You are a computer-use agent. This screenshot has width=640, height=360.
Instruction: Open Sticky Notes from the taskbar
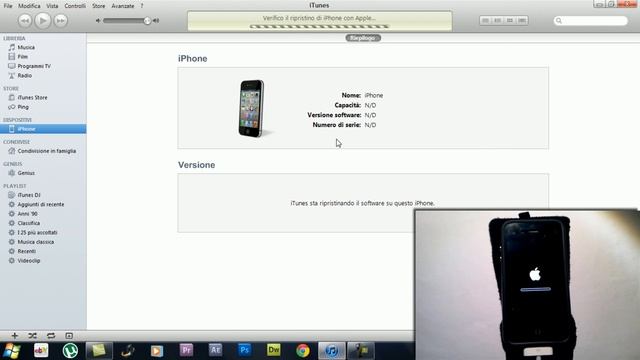pos(99,351)
